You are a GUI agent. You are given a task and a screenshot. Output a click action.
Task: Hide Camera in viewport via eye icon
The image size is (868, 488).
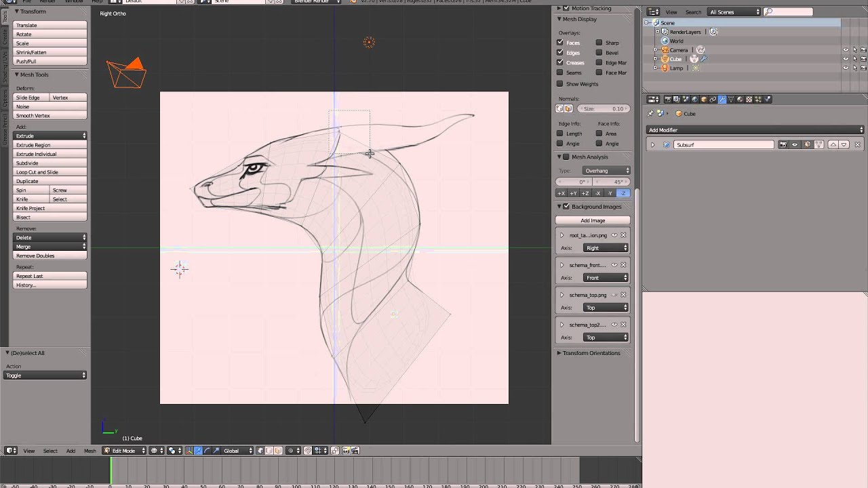[846, 49]
